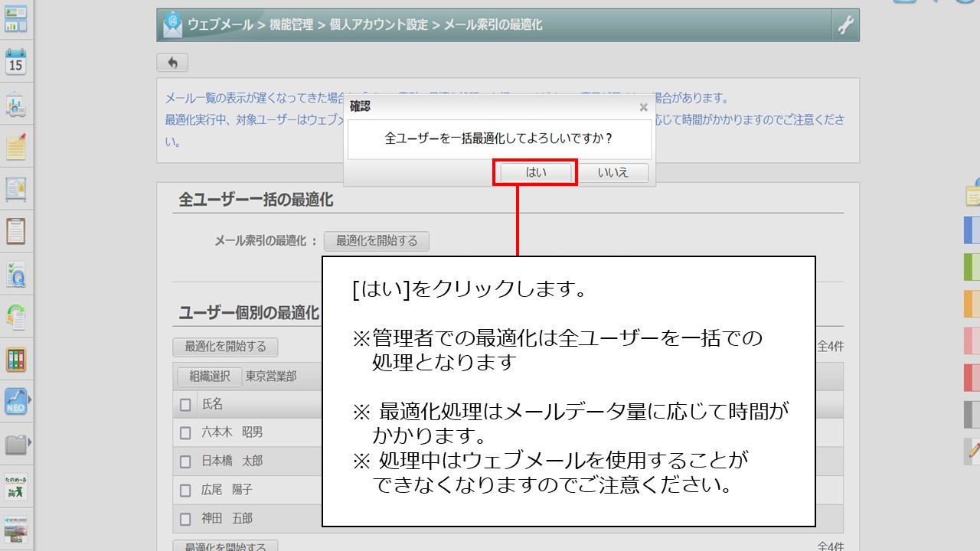Viewport: 980px width, 551px height.
Task: Close the 確認 dialog with X
Action: point(643,108)
